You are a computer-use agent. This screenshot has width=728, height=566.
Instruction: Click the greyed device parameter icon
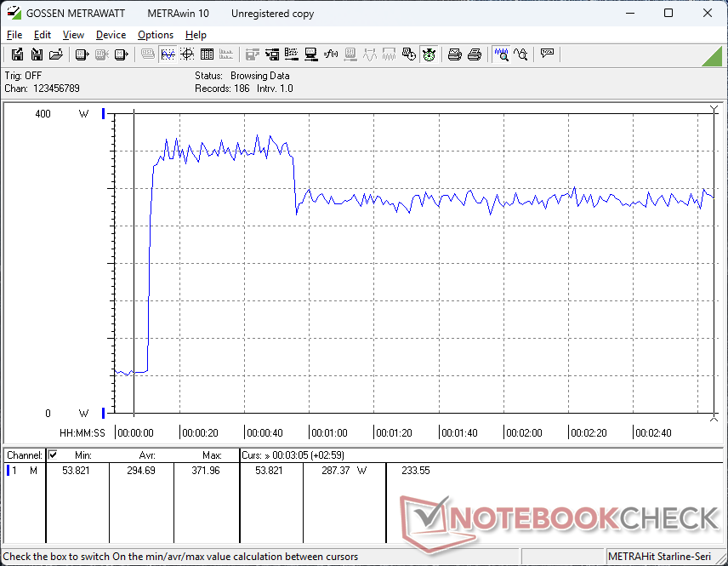point(350,54)
